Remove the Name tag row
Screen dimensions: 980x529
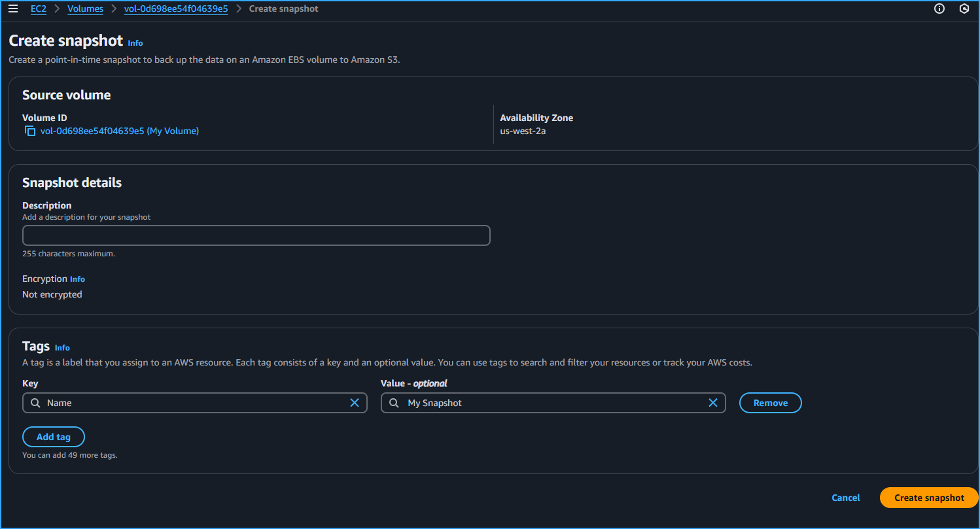770,403
